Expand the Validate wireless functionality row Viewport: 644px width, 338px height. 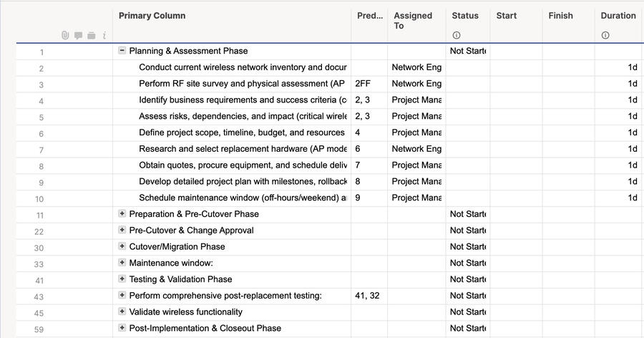122,312
